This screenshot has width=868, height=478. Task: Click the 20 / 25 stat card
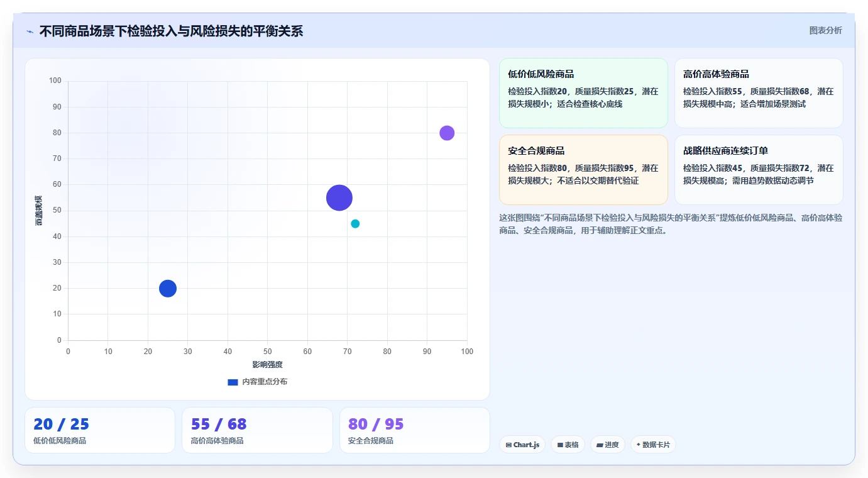pyautogui.click(x=100, y=430)
